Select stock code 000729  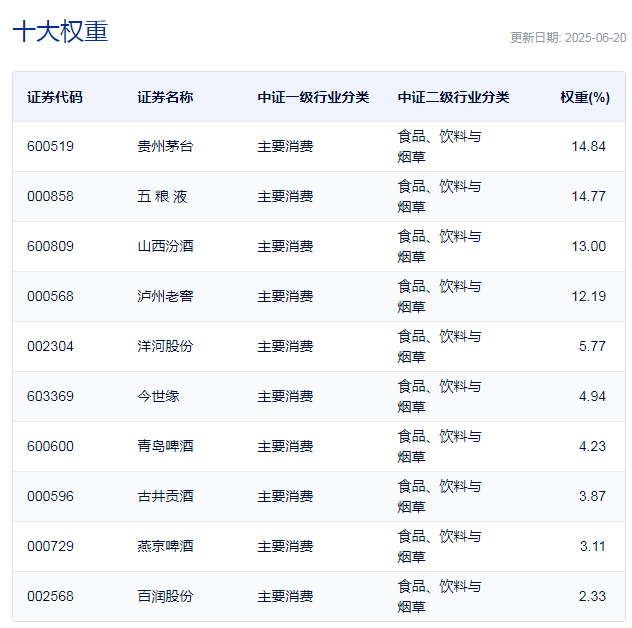[50, 546]
